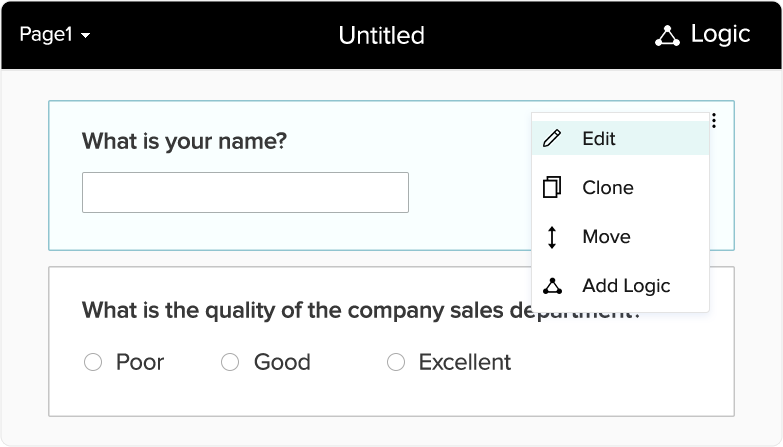Click the name answer text field
Screen dimensions: 783x447
click(245, 192)
